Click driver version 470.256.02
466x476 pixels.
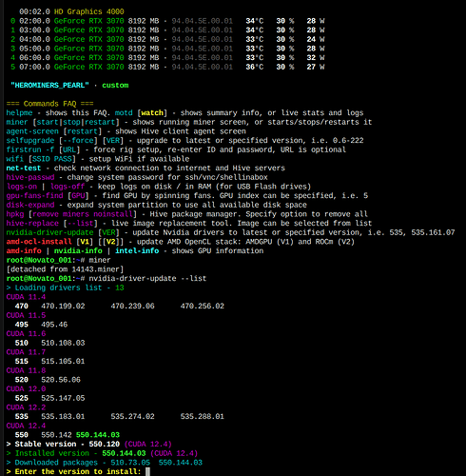click(x=203, y=306)
